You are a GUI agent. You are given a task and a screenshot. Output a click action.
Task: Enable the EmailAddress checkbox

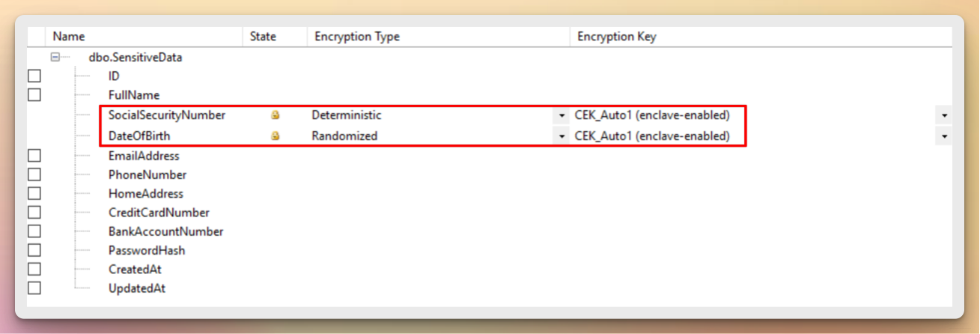pyautogui.click(x=34, y=156)
